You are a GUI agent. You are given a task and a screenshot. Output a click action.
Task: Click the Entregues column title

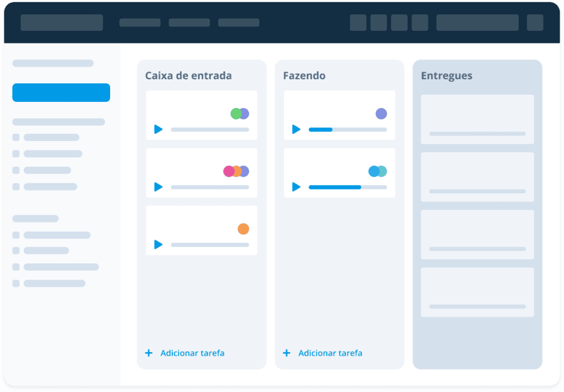[x=447, y=76]
